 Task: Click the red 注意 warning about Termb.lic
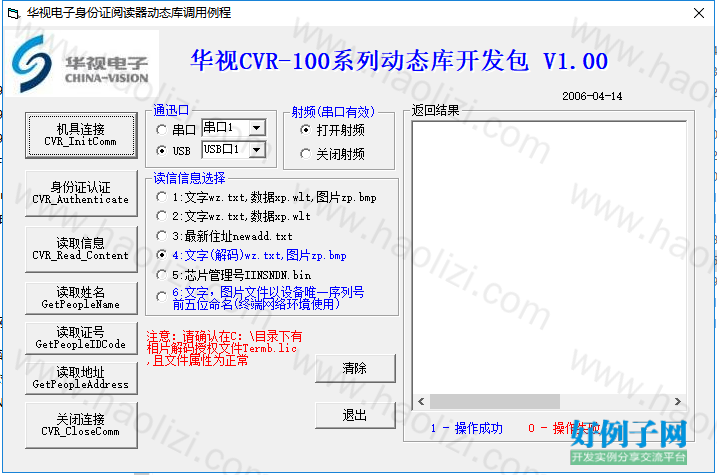pyautogui.click(x=224, y=348)
